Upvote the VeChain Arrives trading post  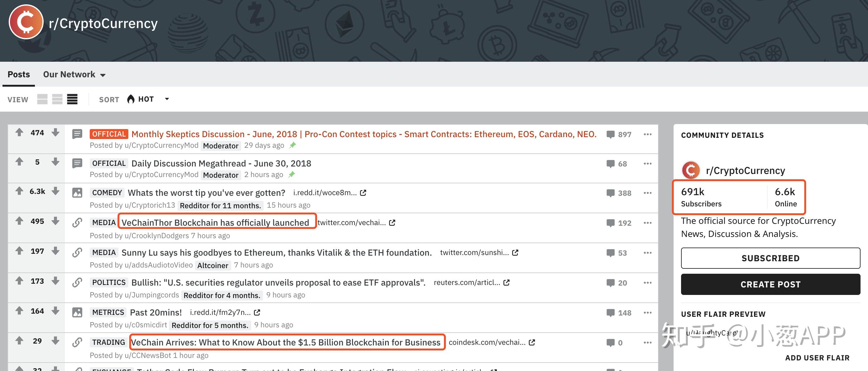tap(19, 341)
